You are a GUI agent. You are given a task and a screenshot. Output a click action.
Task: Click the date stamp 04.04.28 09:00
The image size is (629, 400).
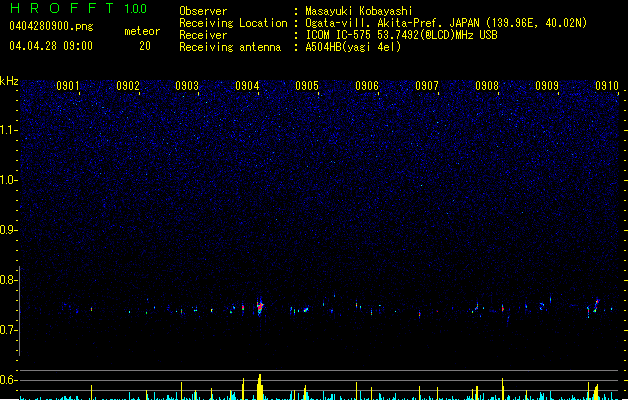coord(51,46)
